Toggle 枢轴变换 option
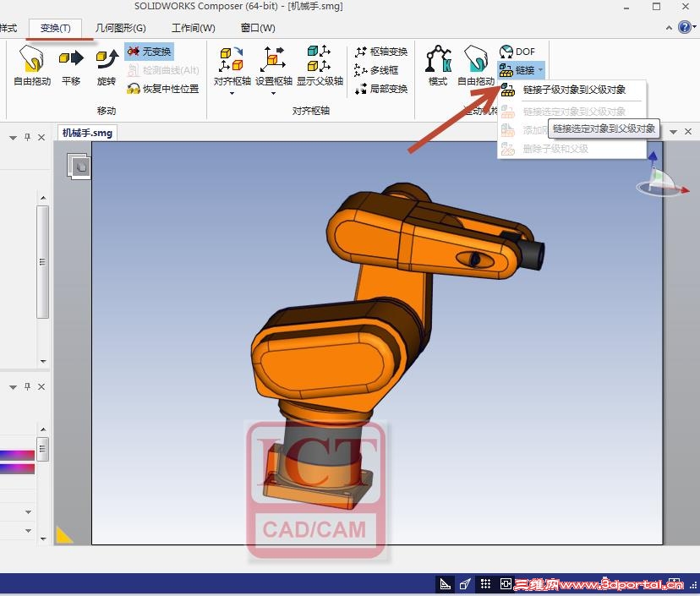The width and height of the screenshot is (700, 596). [380, 52]
